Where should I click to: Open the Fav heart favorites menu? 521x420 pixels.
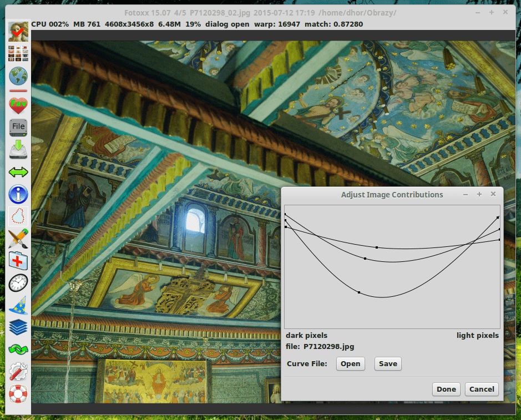pyautogui.click(x=18, y=105)
